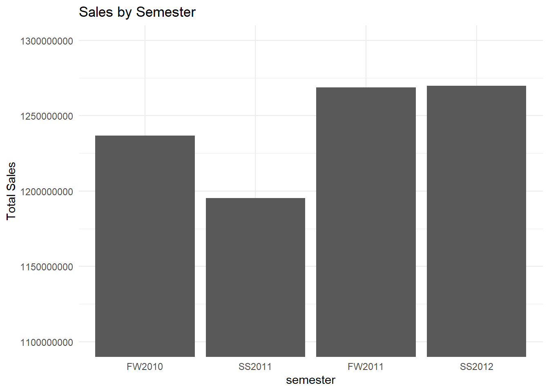This screenshot has height=392, width=549.
Task: Click the horizontal gridline at 1300000000
Action: 310,40
